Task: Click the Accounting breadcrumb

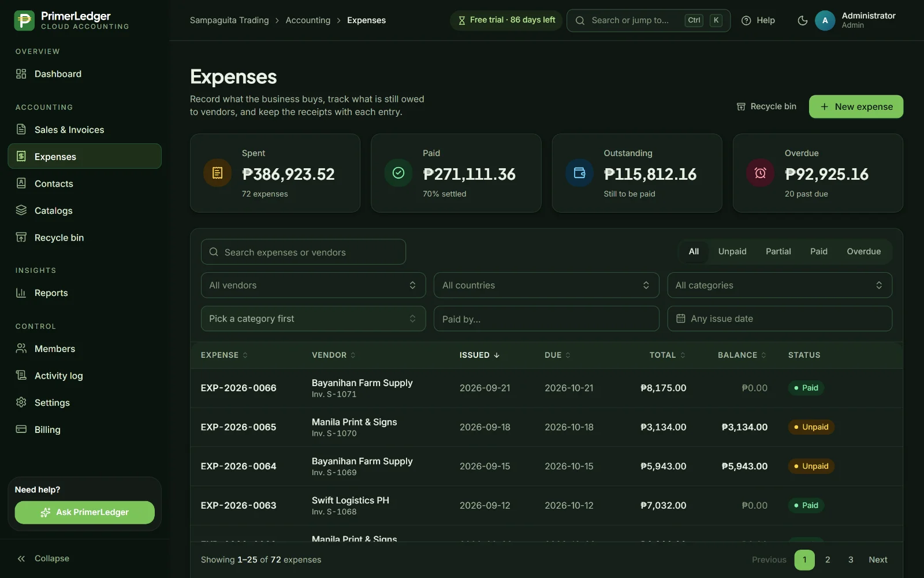Action: (x=308, y=20)
